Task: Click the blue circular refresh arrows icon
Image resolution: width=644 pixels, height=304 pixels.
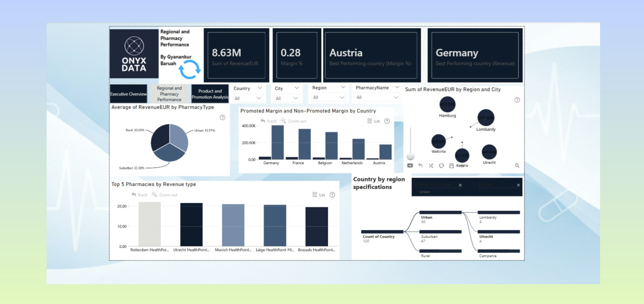Action: (x=190, y=70)
